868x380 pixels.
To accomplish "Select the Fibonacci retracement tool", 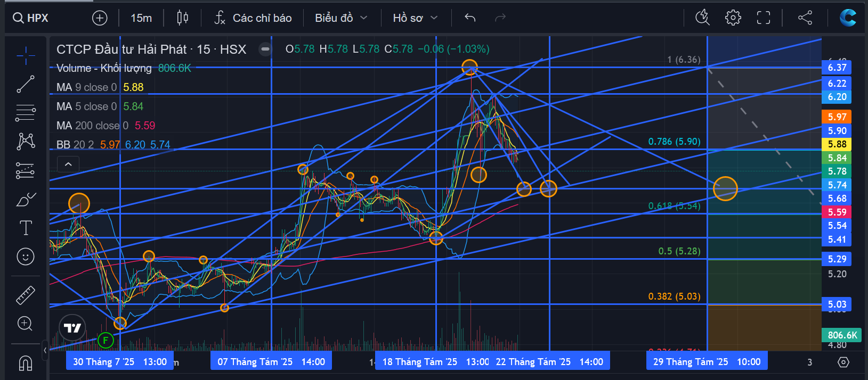I will point(26,113).
